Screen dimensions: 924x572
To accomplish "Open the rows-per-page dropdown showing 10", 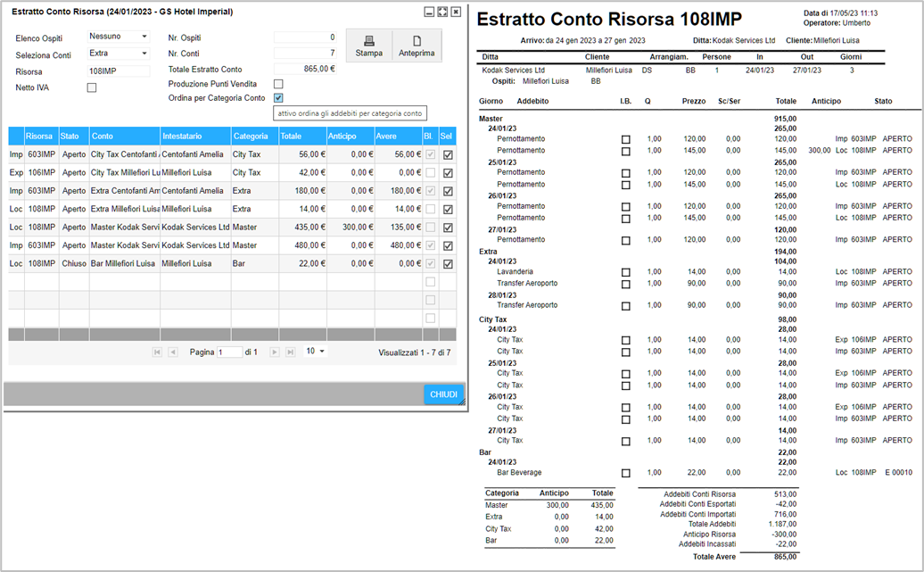I will point(315,351).
